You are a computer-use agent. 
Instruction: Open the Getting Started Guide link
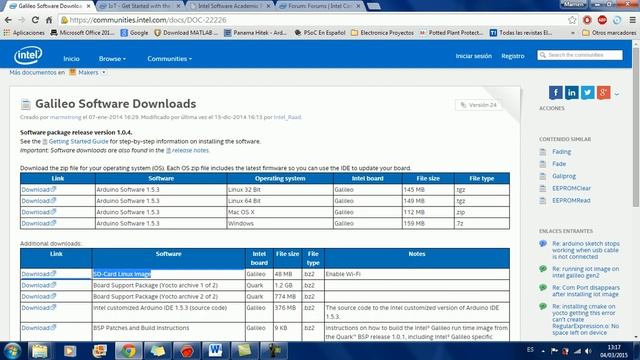pos(78,141)
